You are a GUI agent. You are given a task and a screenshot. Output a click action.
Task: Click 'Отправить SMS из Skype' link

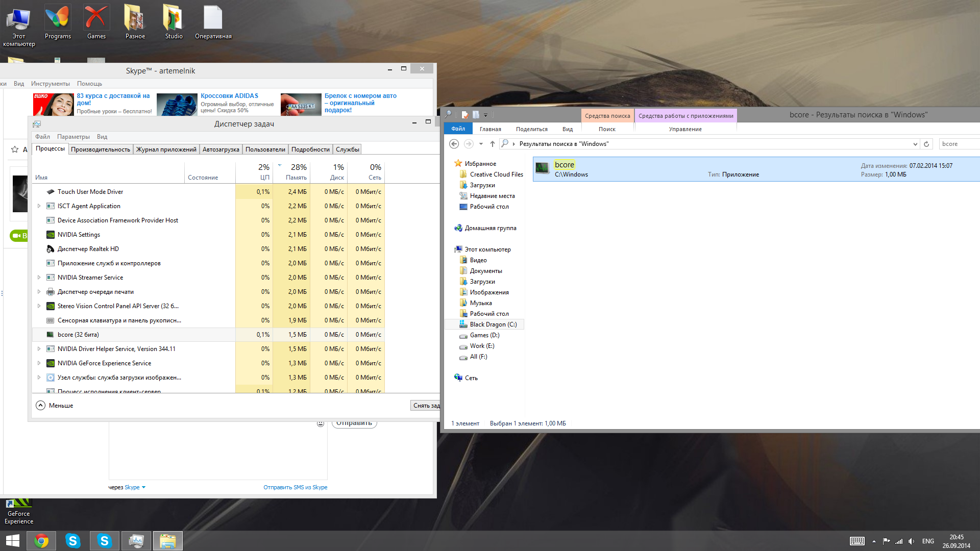click(295, 487)
